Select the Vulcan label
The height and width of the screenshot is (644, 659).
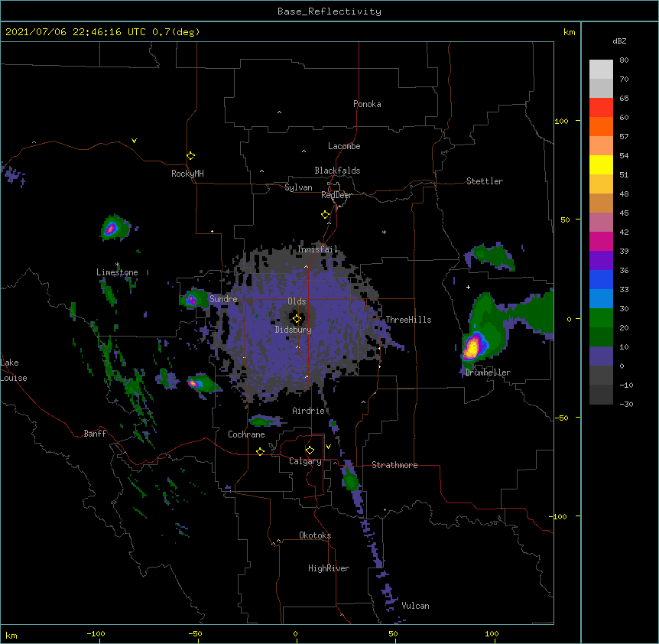416,606
